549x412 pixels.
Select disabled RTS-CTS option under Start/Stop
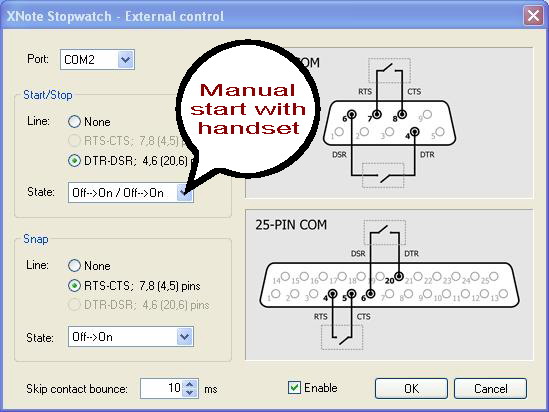pyautogui.click(x=74, y=141)
